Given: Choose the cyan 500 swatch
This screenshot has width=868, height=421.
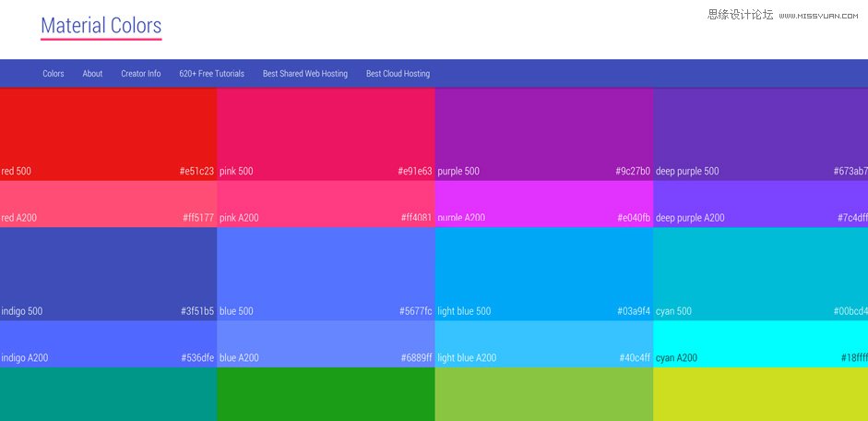Looking at the screenshot, I should pyautogui.click(x=761, y=273).
